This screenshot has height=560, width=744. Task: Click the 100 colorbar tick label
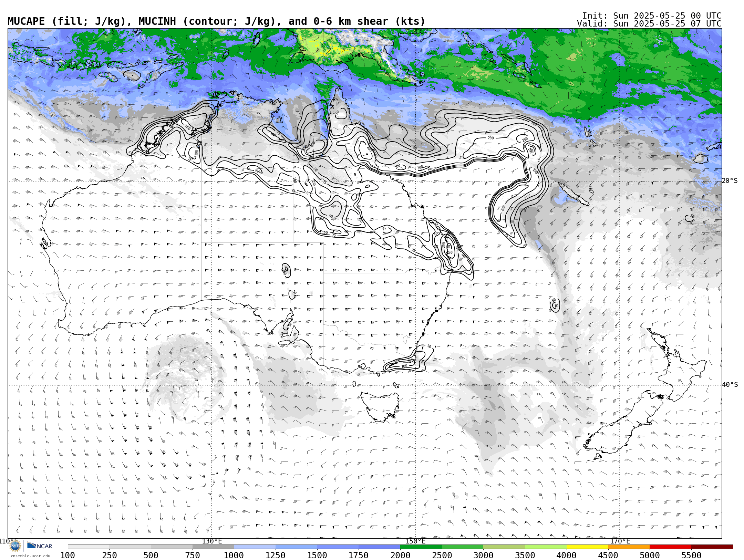tap(68, 556)
